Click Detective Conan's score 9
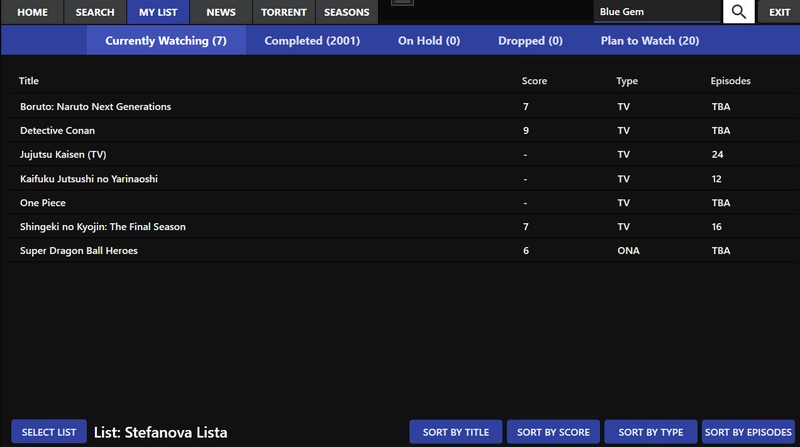 526,130
